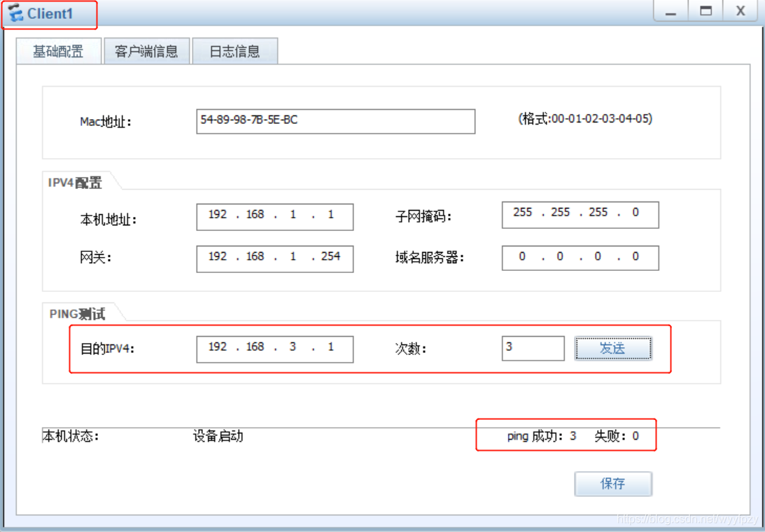Click the 保存 button

(613, 484)
